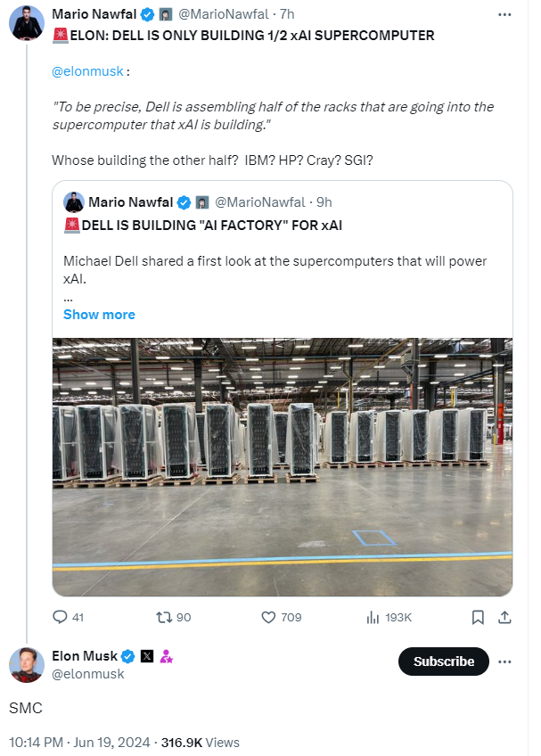Like the post via heart icon
Viewport: 541px width, 756px height.
[268, 617]
